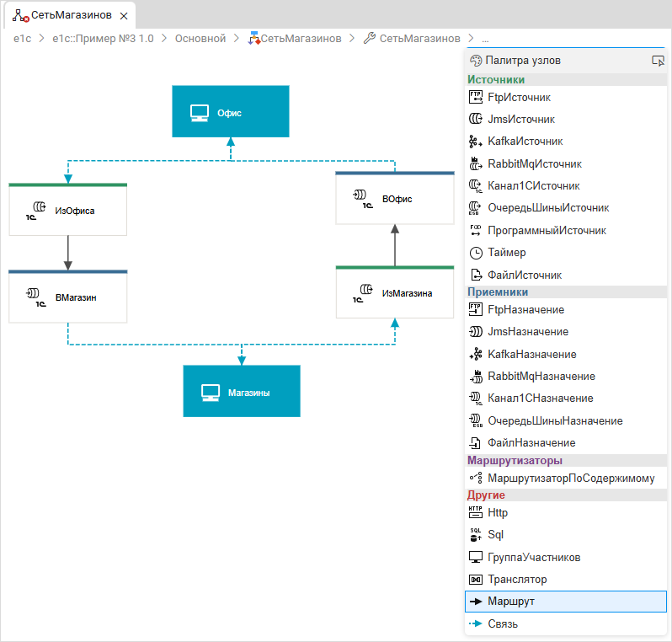Collapse the Источники palette section

(x=496, y=80)
